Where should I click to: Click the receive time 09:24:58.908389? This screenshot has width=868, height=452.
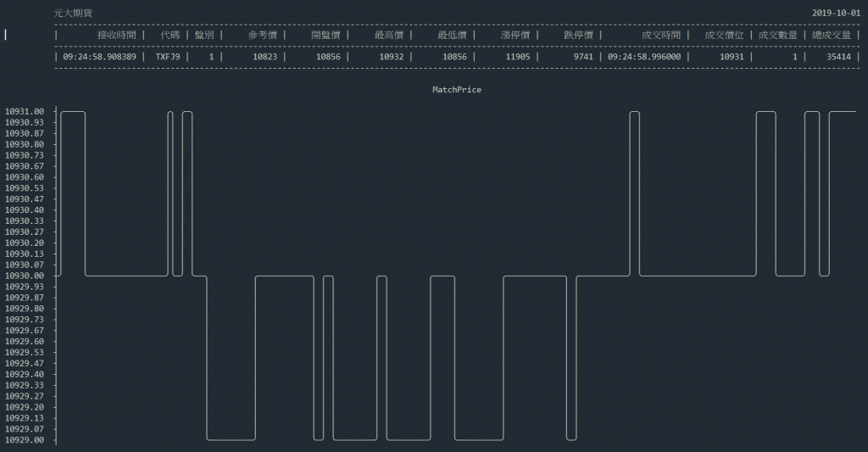(100, 57)
